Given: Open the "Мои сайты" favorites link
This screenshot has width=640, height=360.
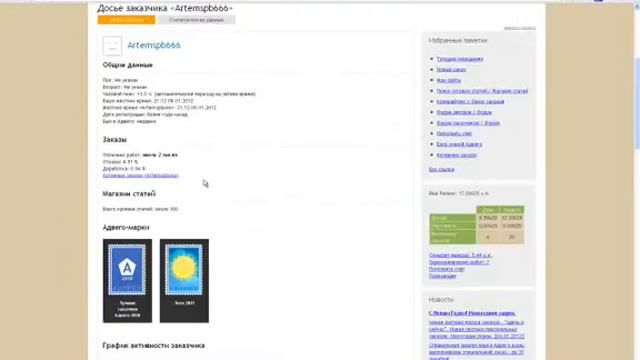Looking at the screenshot, I should click(449, 80).
